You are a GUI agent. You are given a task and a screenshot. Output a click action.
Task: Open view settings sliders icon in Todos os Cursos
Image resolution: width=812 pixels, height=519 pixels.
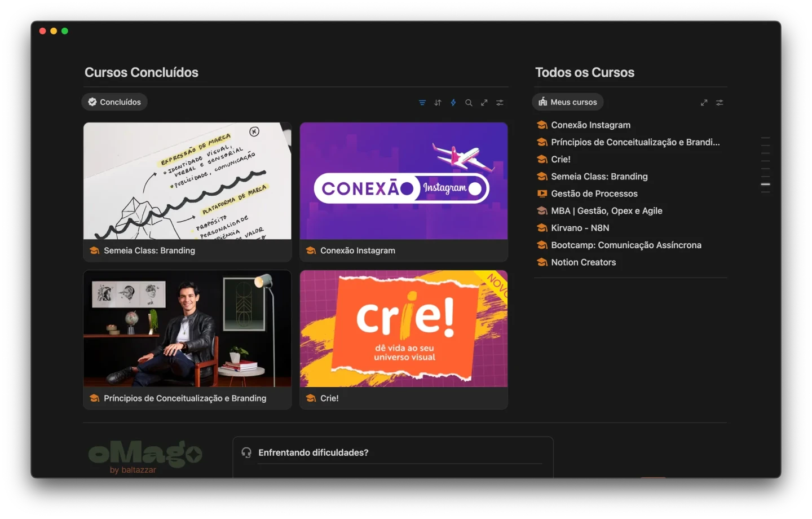[x=720, y=103]
